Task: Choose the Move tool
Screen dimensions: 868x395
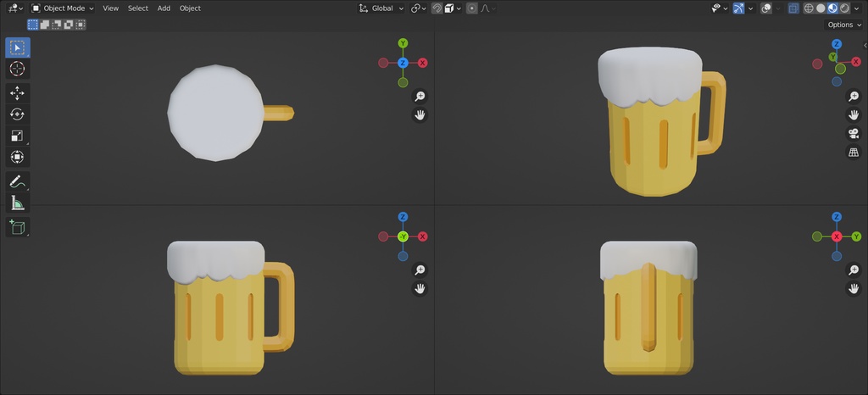Action: coord(18,93)
